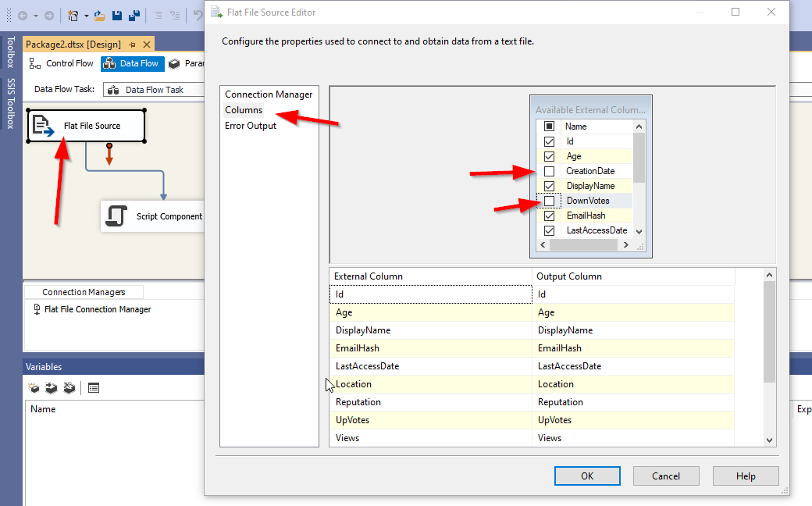Select the Connection Managers tab
The height and width of the screenshot is (506, 812).
click(x=84, y=292)
